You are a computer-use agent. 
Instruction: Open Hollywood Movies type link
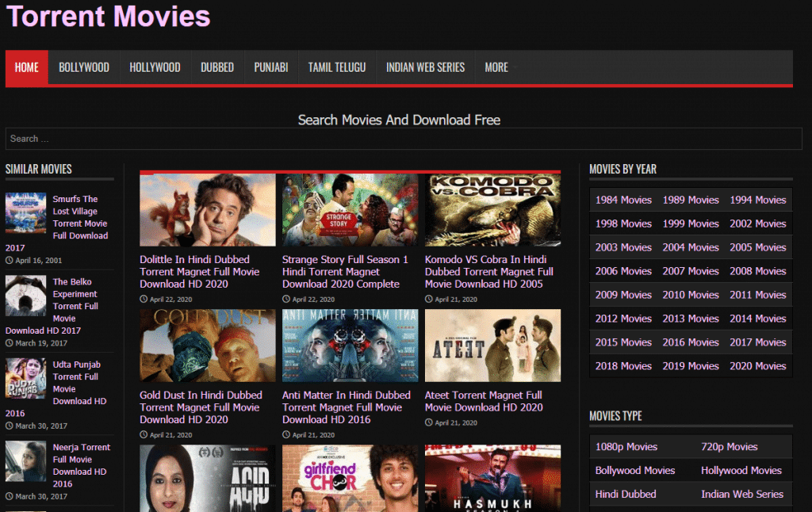[741, 471]
